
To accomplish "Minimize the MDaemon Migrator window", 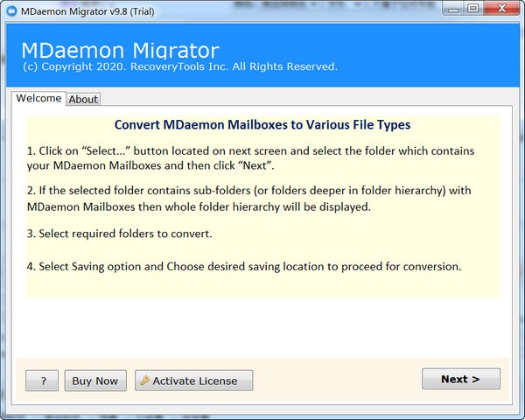I will (453, 9).
